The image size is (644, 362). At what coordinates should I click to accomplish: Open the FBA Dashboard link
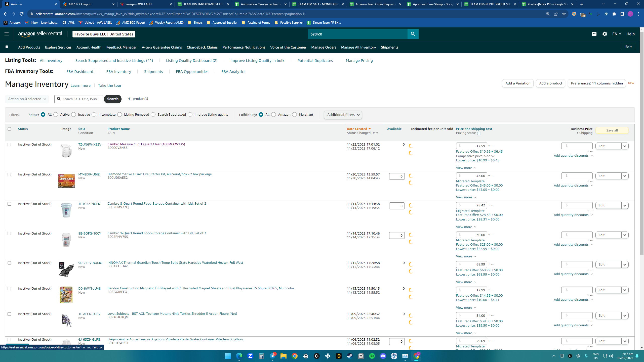(x=80, y=72)
